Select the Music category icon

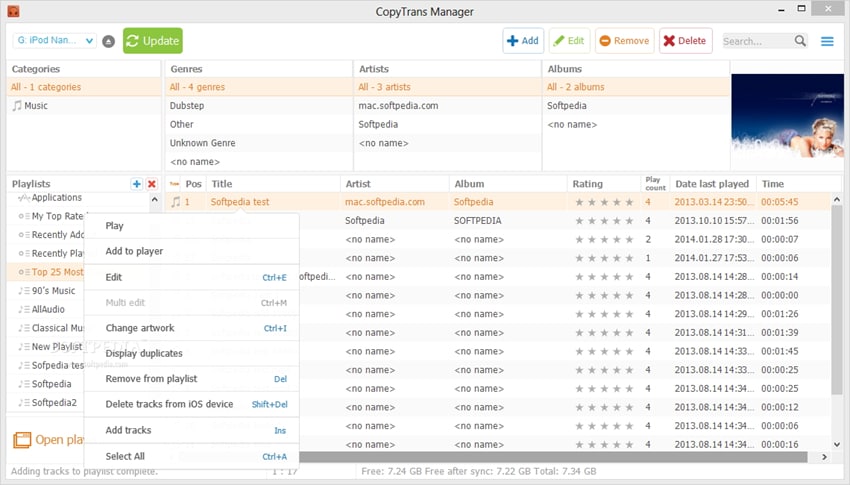pyautogui.click(x=17, y=105)
